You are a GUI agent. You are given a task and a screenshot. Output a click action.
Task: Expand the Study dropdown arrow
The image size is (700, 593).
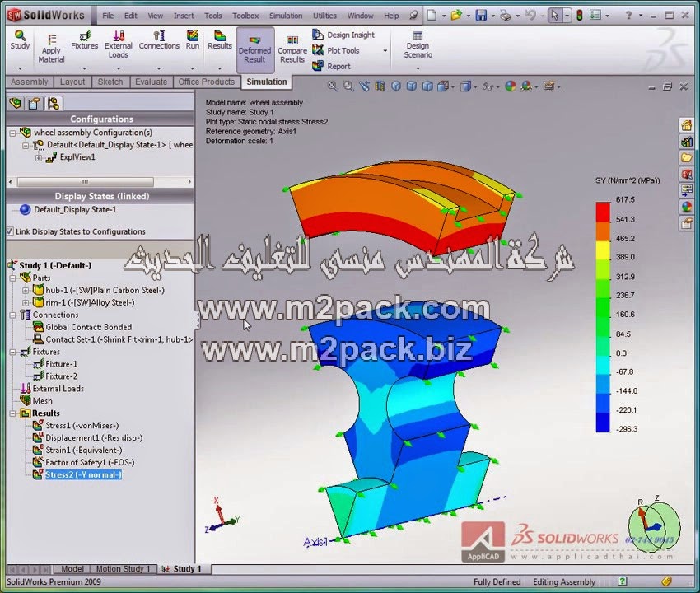coord(20,68)
